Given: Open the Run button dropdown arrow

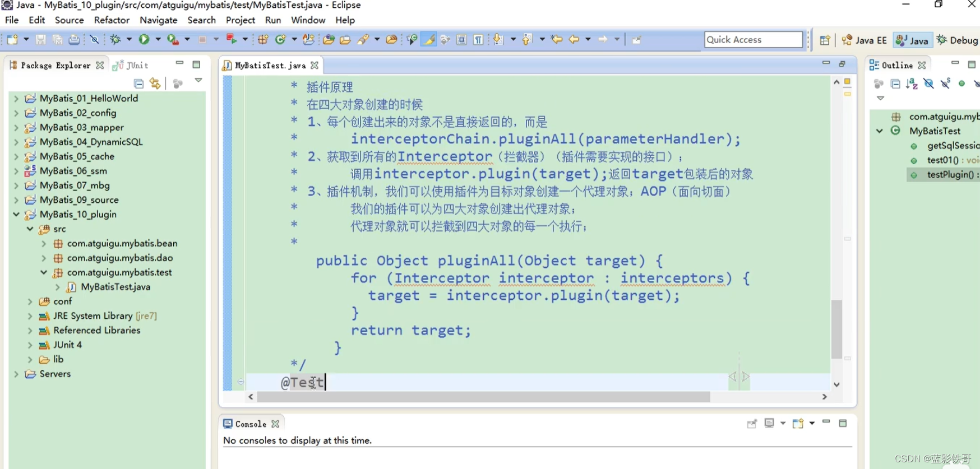Looking at the screenshot, I should (x=158, y=39).
